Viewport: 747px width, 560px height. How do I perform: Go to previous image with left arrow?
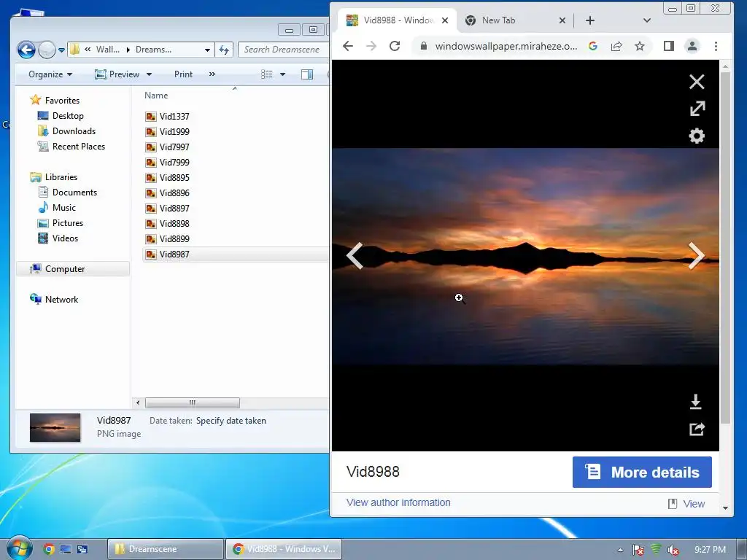point(355,256)
